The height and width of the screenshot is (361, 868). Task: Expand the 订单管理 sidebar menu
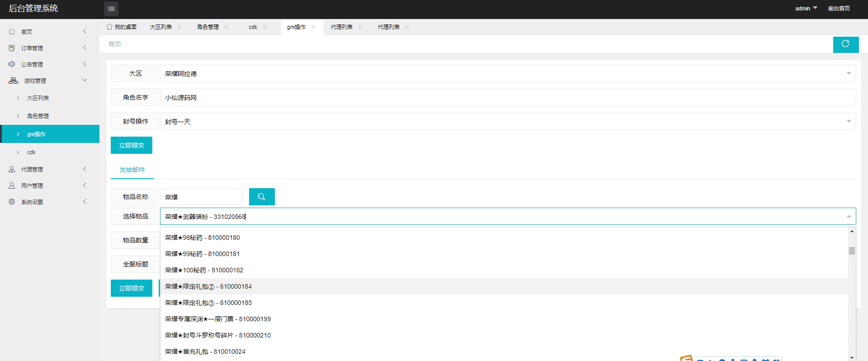(85, 47)
